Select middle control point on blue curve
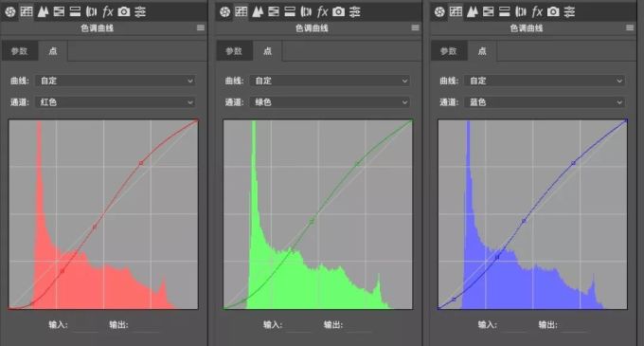644x346 pixels. [524, 221]
